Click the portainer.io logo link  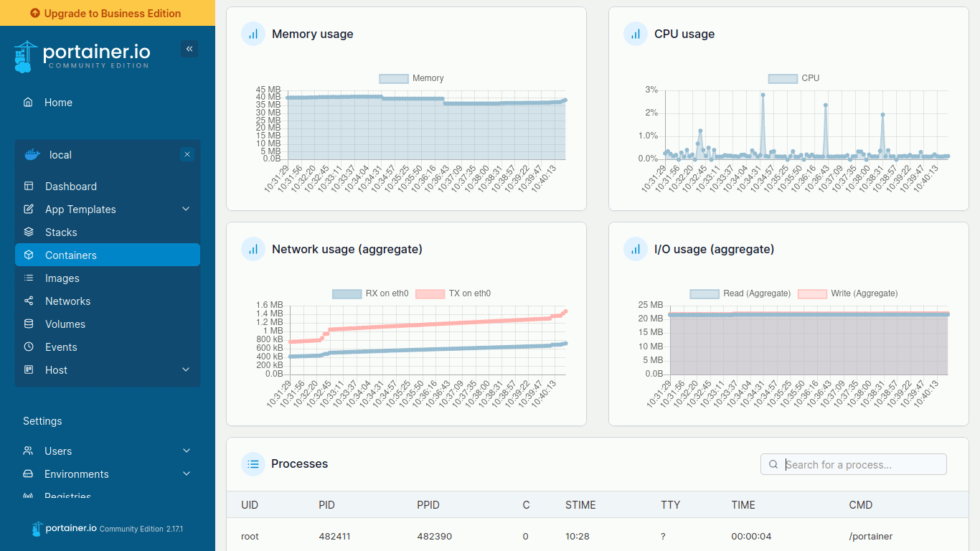click(83, 56)
